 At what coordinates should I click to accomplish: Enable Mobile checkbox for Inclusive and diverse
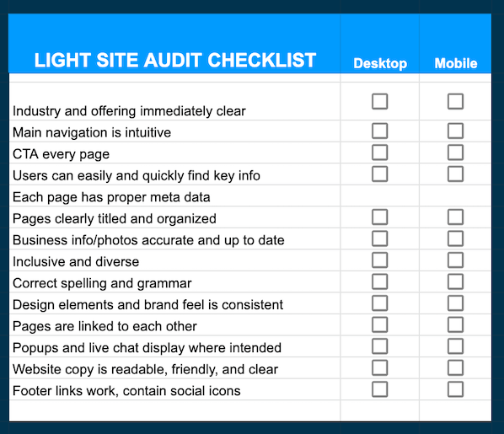pyautogui.click(x=455, y=260)
